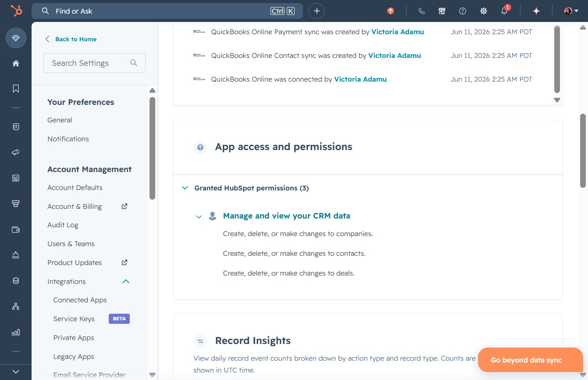Image resolution: width=588 pixels, height=380 pixels.
Task: Open Notifications preferences
Action: (68, 139)
